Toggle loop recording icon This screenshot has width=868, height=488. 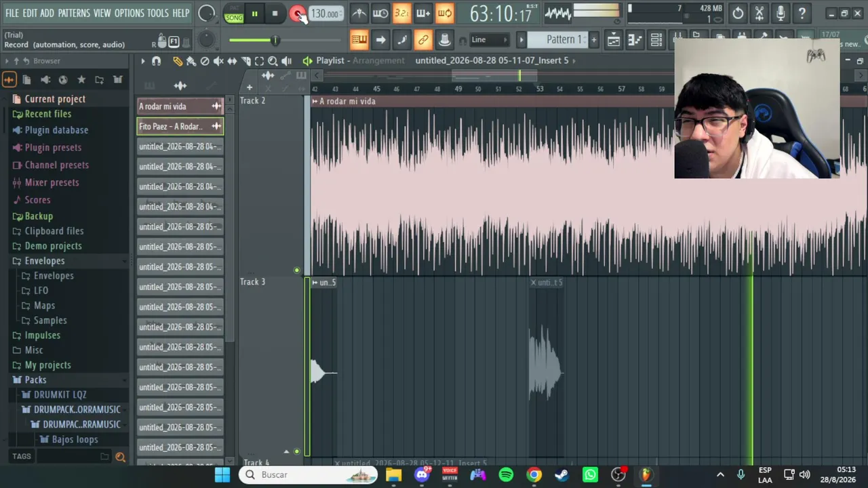pos(444,13)
